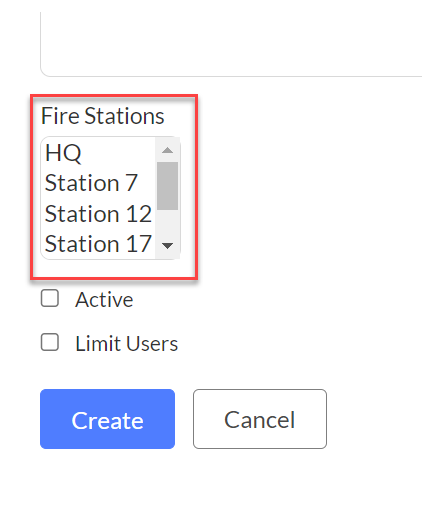Tick the Limit Users checkbox
422x516 pixels.
[x=50, y=342]
